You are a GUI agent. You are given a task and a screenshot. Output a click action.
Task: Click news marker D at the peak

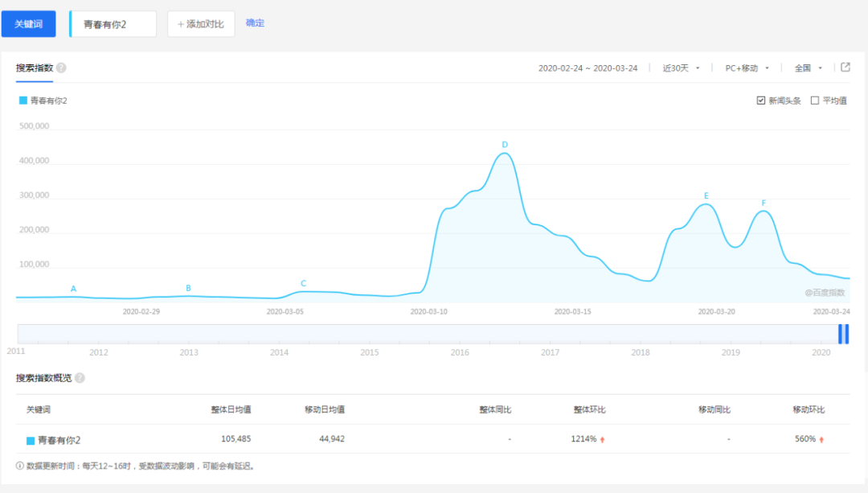tap(505, 145)
